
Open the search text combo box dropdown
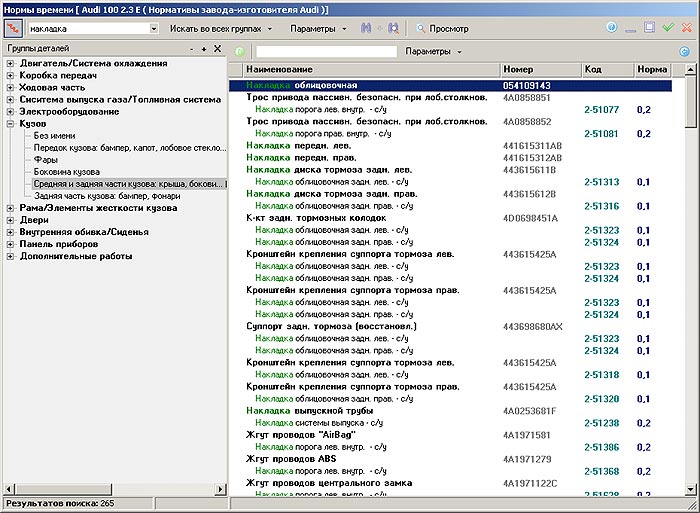(x=153, y=29)
